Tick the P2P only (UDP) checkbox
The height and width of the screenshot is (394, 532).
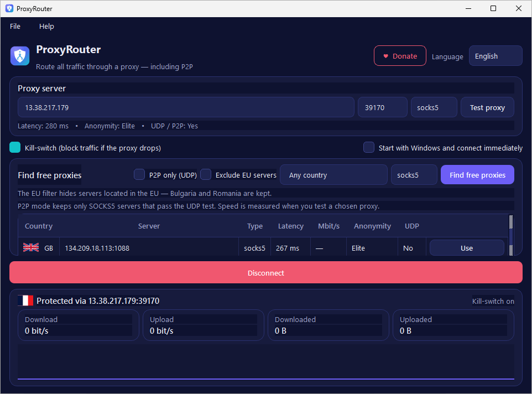pos(139,174)
